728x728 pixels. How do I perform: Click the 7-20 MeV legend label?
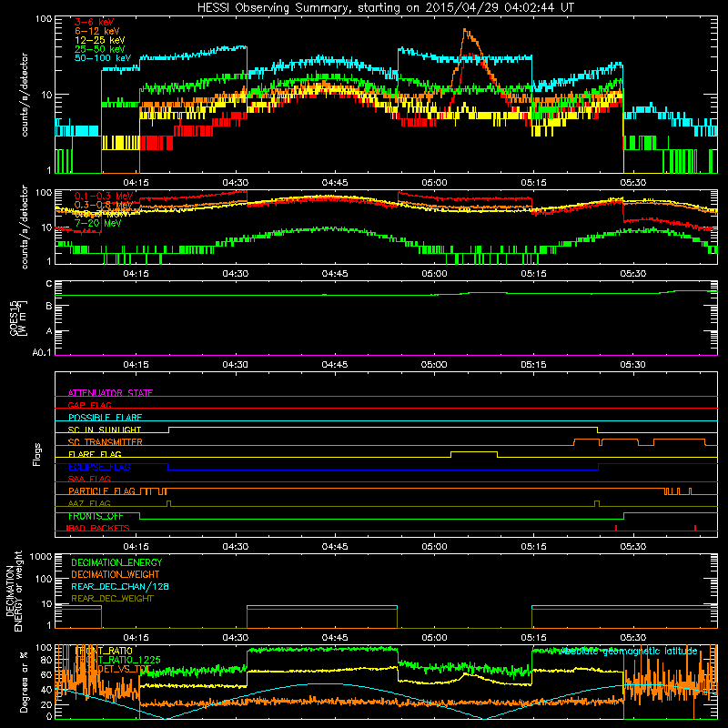tap(97, 223)
